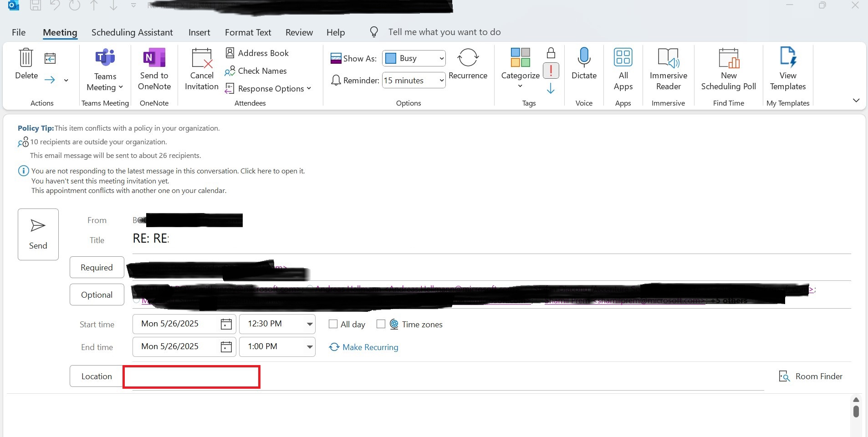Image resolution: width=868 pixels, height=437 pixels.
Task: Click inside the Location field
Action: point(191,376)
